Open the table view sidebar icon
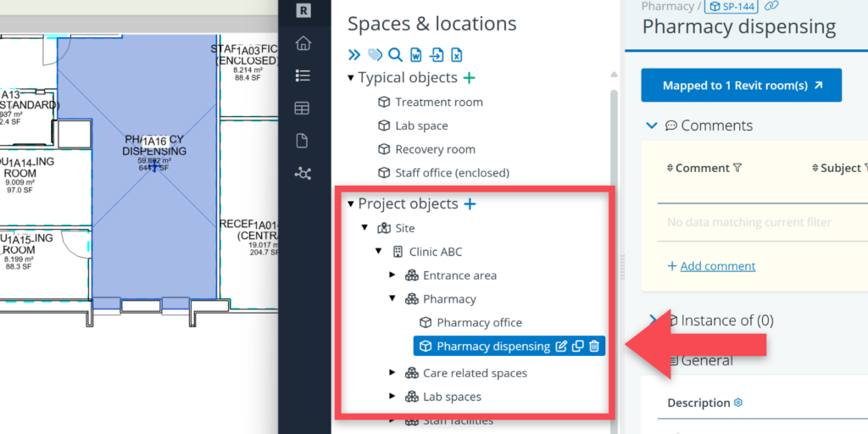The width and height of the screenshot is (868, 434). 303,108
